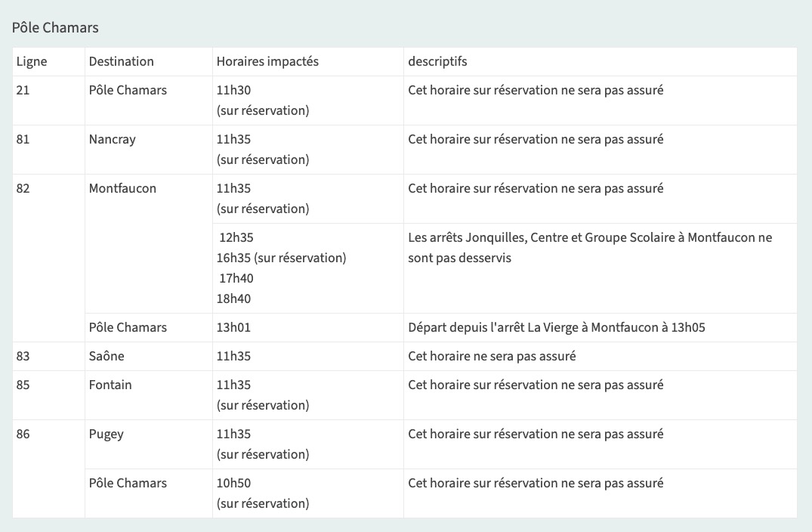Select the "Pugey" destination cell

point(107,435)
